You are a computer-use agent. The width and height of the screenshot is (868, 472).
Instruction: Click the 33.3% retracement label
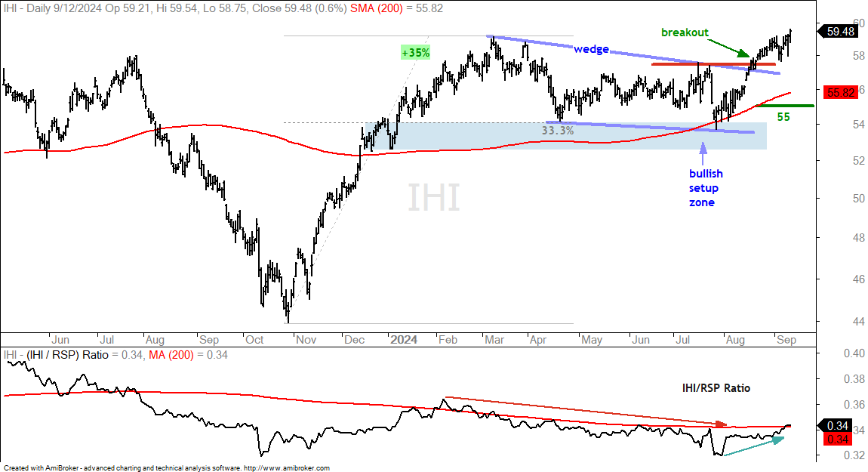[x=558, y=131]
